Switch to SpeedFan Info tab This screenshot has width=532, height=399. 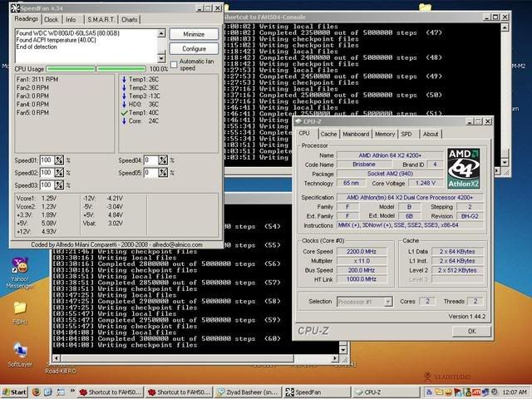point(71,20)
